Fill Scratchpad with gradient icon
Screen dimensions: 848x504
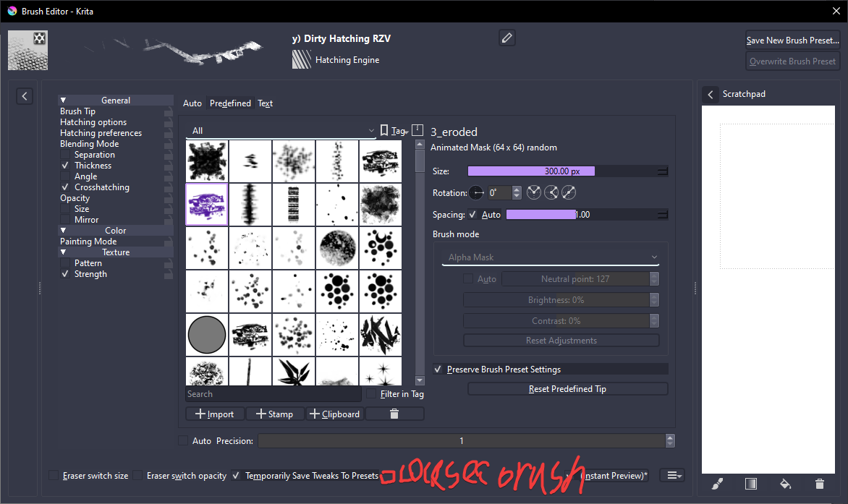(x=750, y=484)
